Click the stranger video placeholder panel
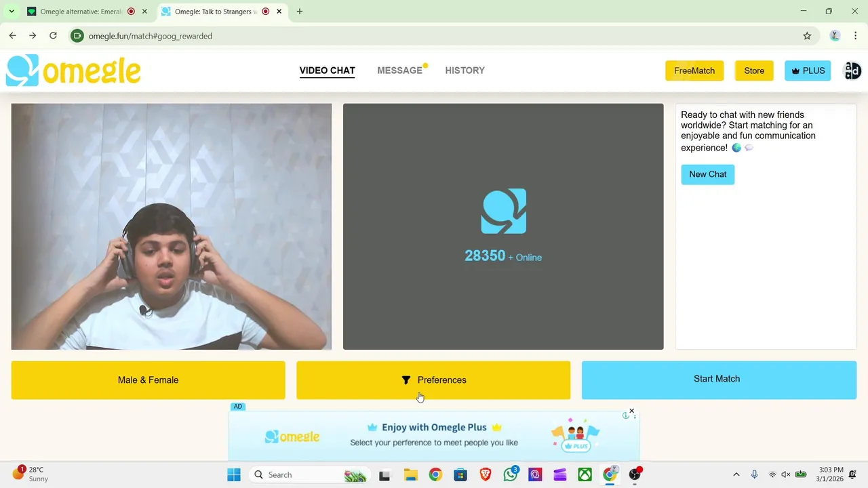 pos(503,226)
